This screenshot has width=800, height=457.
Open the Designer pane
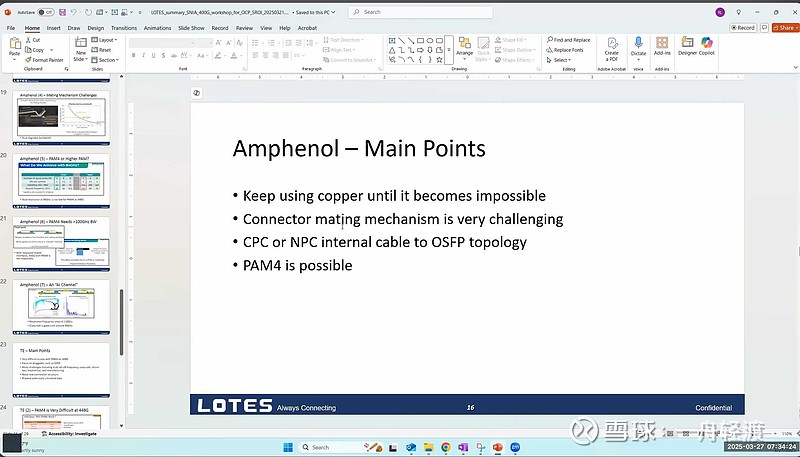[x=687, y=47]
